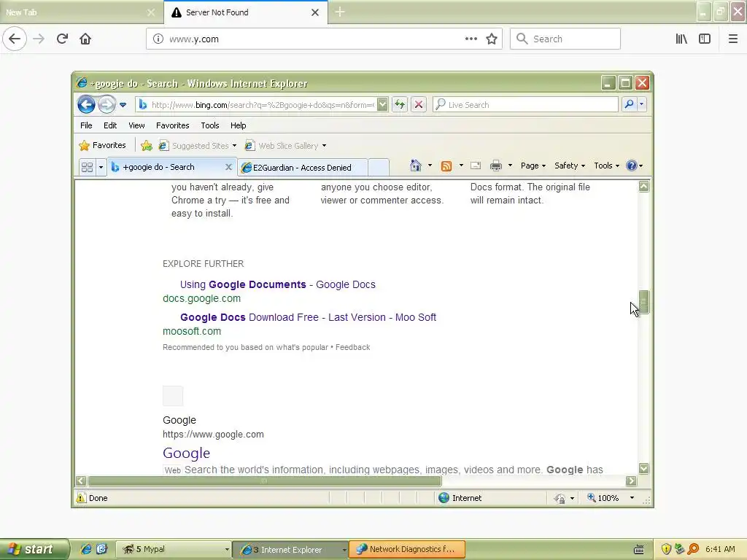
Task: Click the Feedback link
Action: pos(352,347)
